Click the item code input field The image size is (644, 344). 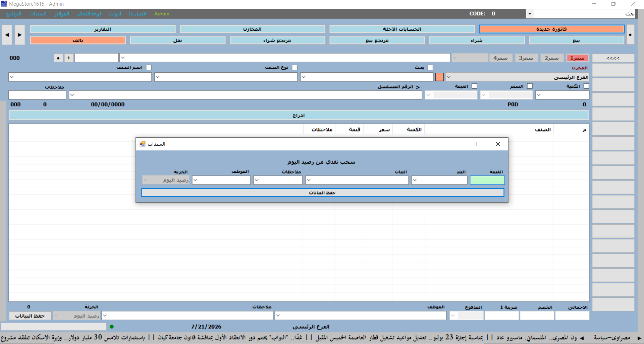pos(97,58)
